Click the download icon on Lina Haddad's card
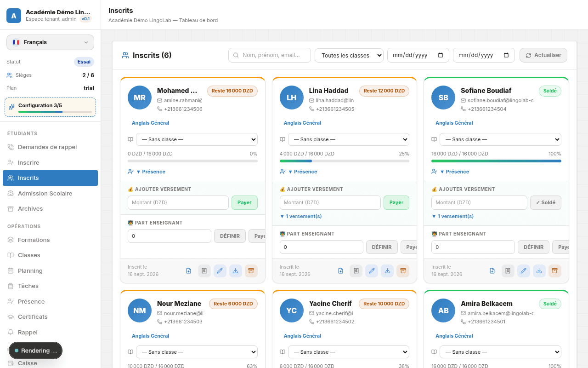588x368 pixels. (387, 270)
